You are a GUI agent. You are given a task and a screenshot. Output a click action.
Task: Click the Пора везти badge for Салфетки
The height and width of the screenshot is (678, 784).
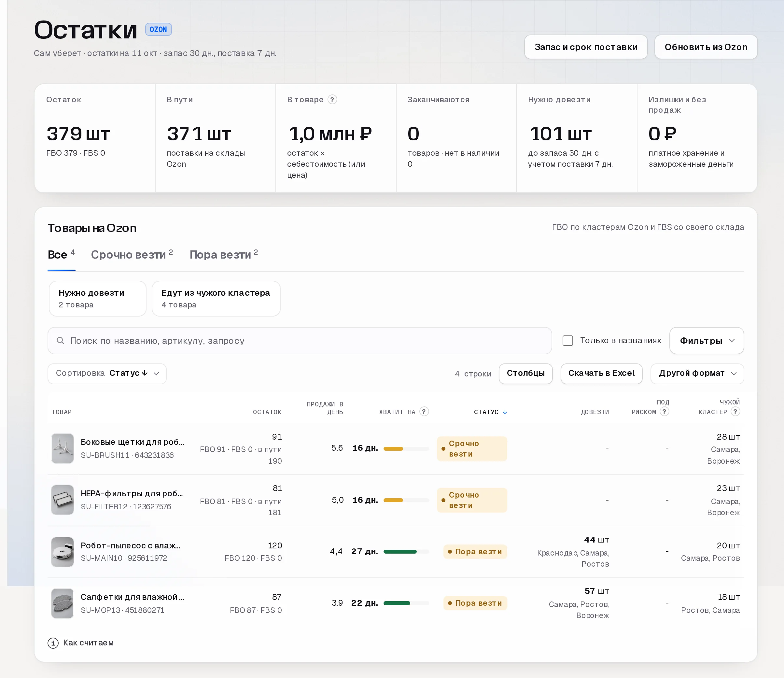pos(475,603)
